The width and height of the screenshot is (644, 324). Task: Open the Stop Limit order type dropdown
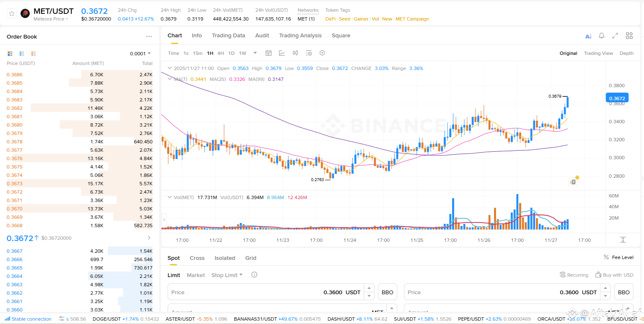tap(227, 275)
